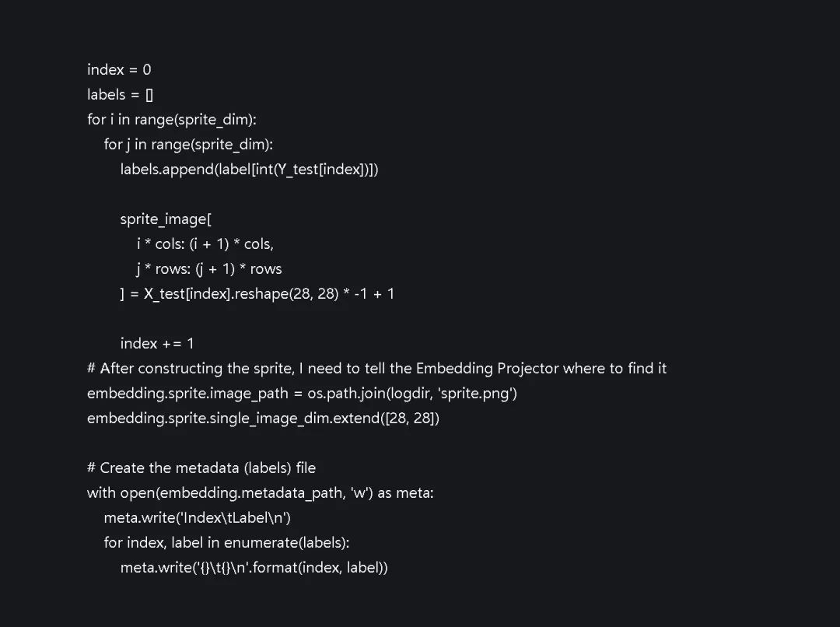Click the labels.append call line
Image resolution: width=840 pixels, height=627 pixels.
click(249, 170)
